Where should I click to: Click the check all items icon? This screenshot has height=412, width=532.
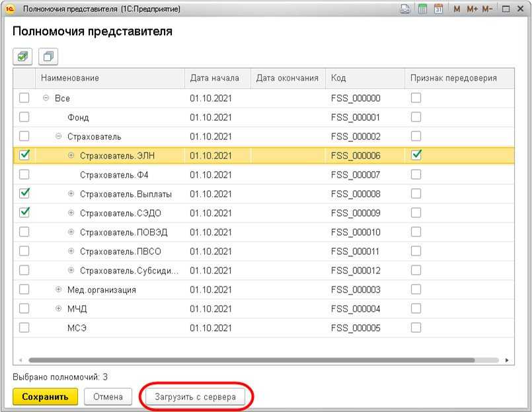[23, 57]
